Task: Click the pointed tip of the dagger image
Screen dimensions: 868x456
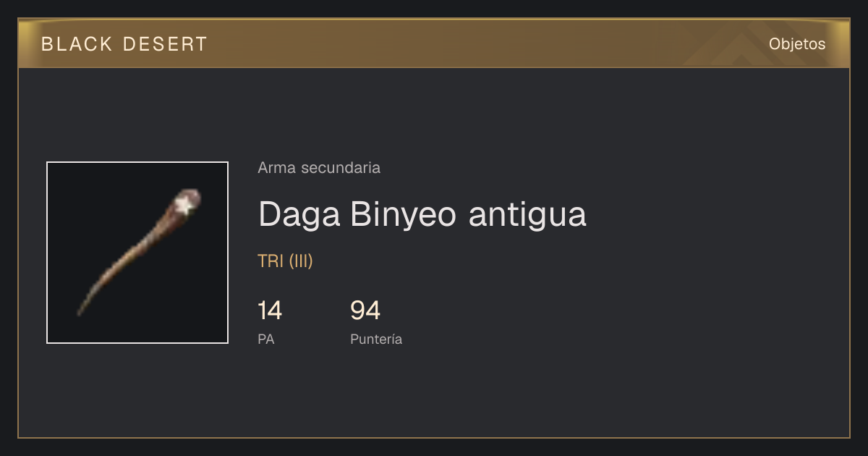Action: (x=80, y=313)
